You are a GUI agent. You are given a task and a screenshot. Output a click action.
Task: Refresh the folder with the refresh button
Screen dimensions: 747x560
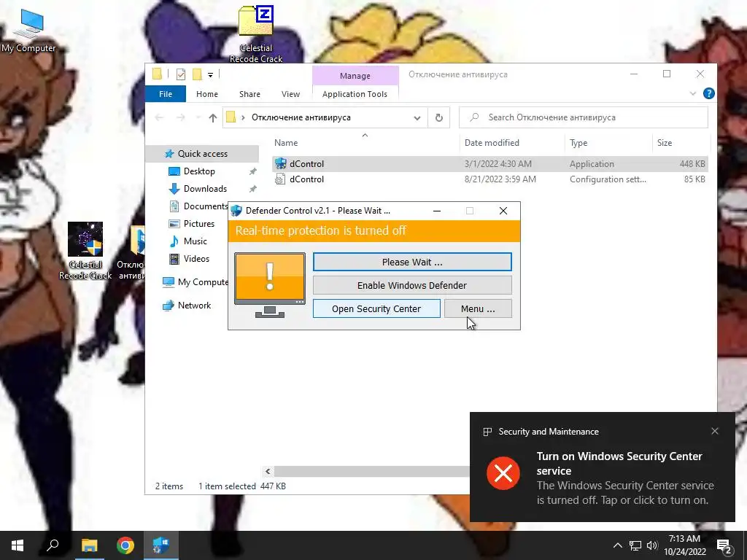click(x=438, y=117)
